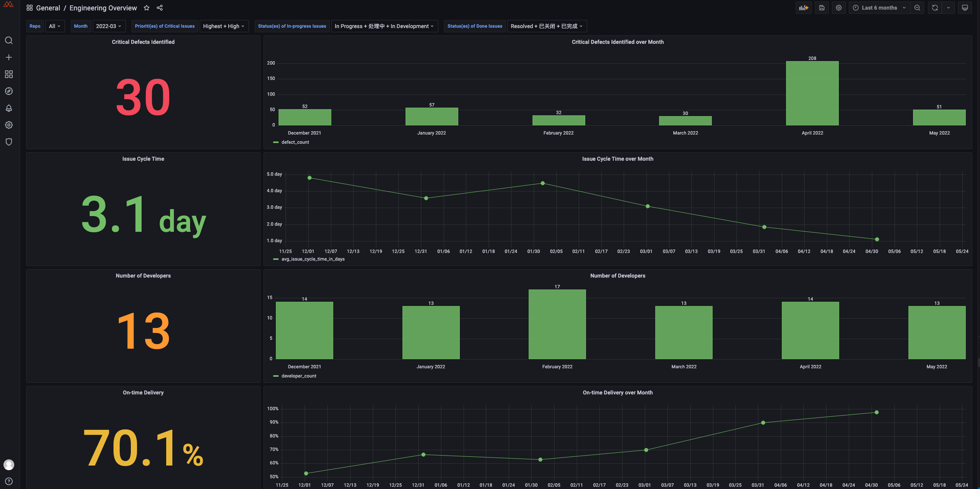Open the Explore compass icon
The height and width of the screenshot is (489, 980).
click(9, 91)
